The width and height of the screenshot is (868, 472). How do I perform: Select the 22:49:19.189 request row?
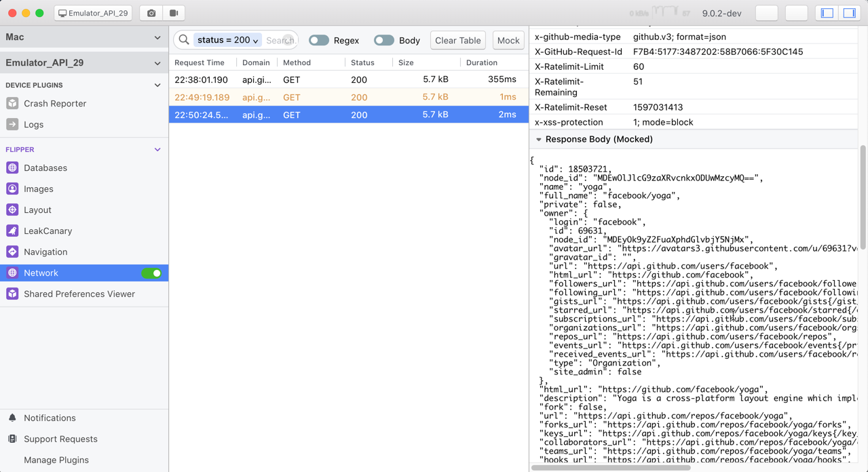click(x=349, y=97)
